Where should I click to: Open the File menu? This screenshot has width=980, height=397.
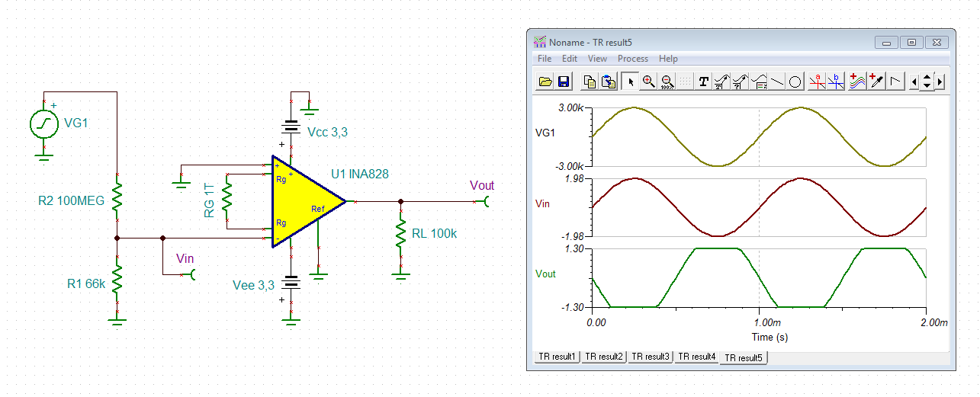pos(545,59)
